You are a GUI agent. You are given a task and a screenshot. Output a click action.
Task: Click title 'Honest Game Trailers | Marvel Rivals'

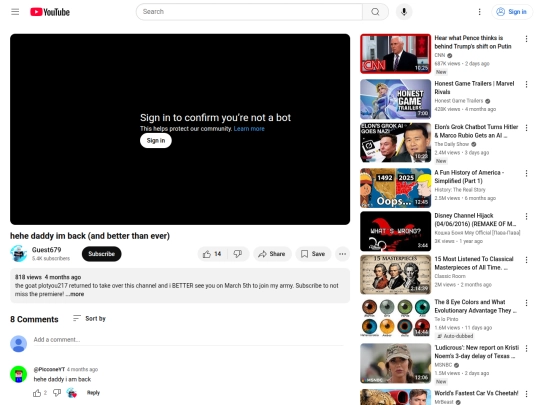(474, 87)
